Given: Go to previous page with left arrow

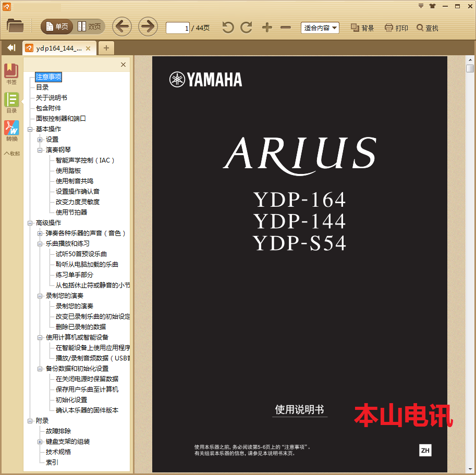Looking at the screenshot, I should (122, 27).
